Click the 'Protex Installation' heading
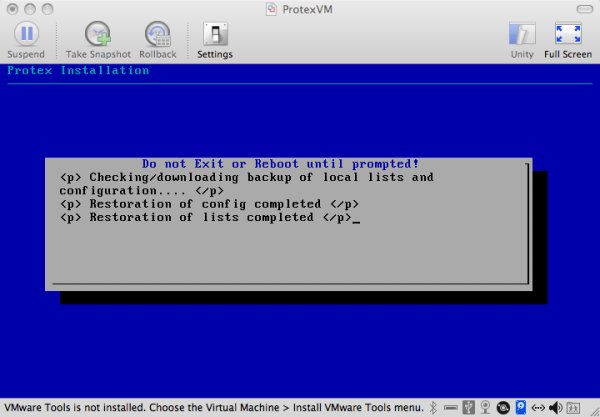This screenshot has height=417, width=600. pyautogui.click(x=78, y=70)
